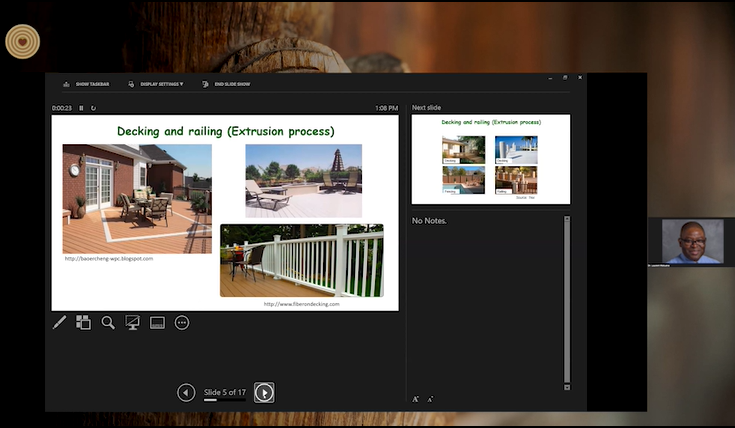Click the white railing deck photo
The width and height of the screenshot is (735, 428).
[x=302, y=261]
